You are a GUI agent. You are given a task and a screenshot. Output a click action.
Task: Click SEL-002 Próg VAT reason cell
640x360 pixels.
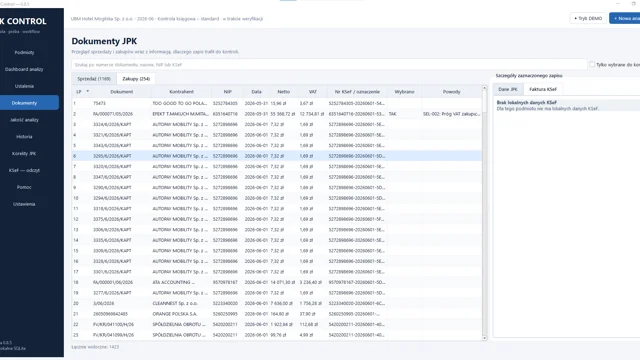[451, 114]
